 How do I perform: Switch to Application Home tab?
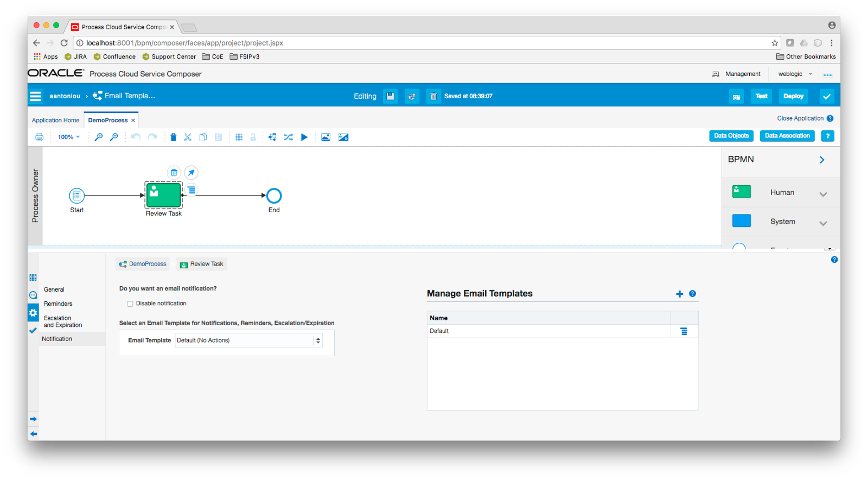[55, 121]
